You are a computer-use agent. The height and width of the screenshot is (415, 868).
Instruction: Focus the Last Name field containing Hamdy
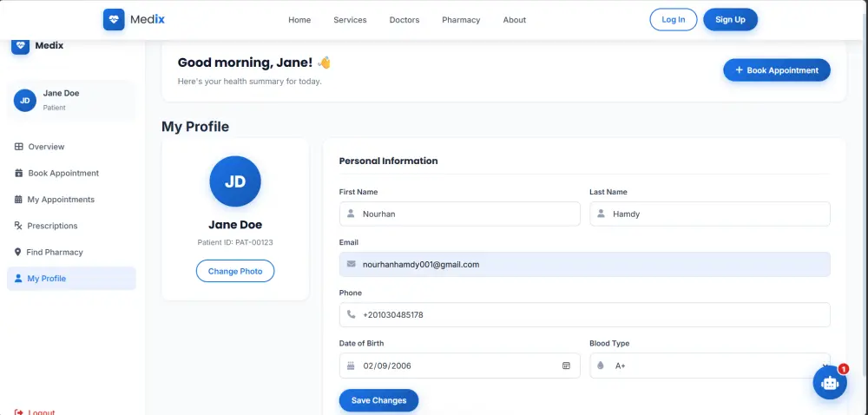710,214
